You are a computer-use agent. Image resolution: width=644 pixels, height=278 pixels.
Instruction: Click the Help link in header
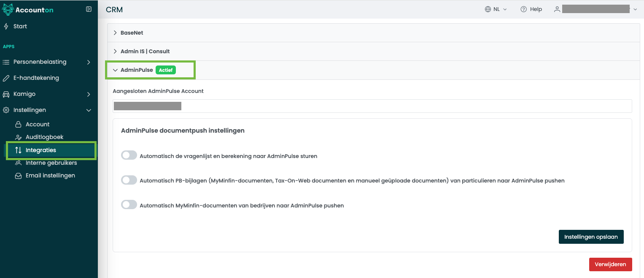536,9
